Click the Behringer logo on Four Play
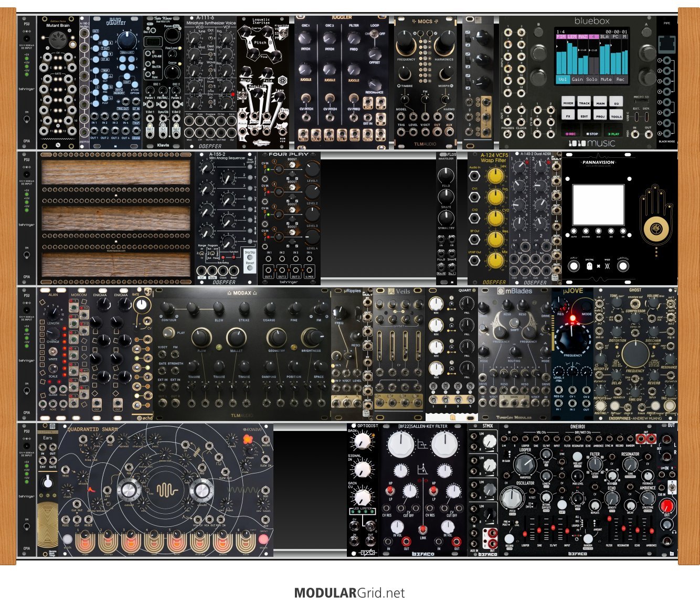 tap(288, 282)
